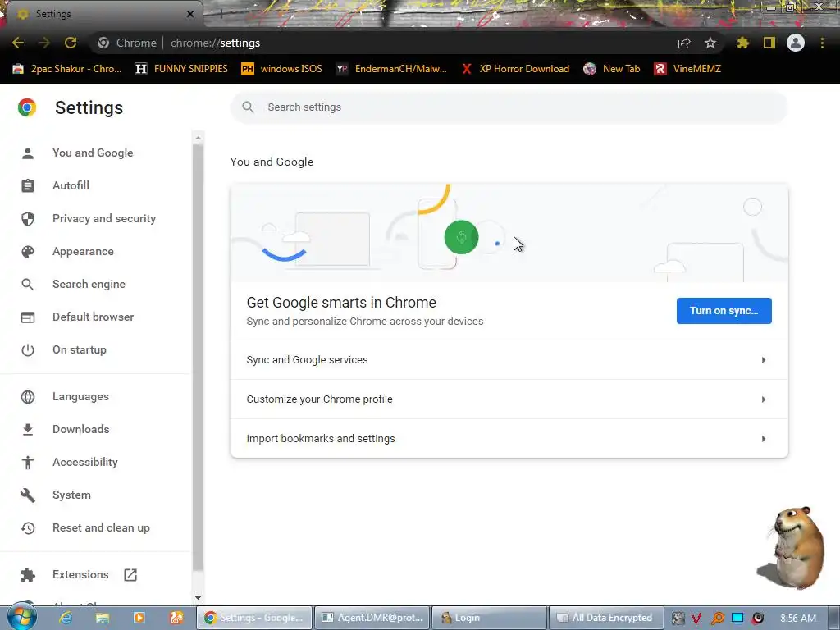Image resolution: width=840 pixels, height=630 pixels.
Task: Open the FUNNY SNIPPIES bookmark
Action: [181, 69]
